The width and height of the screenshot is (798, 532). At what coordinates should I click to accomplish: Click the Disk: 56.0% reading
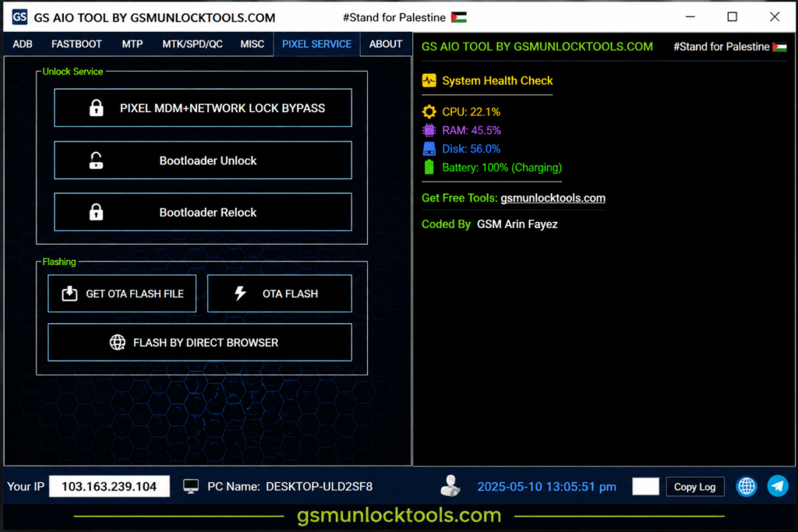[471, 149]
